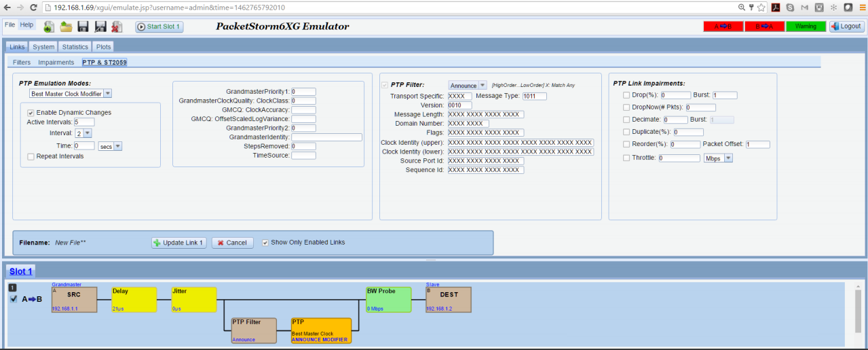Screen dimensions: 868x350
Task: Select the PTP & ST2059 sub-tab
Action: pyautogui.click(x=105, y=62)
